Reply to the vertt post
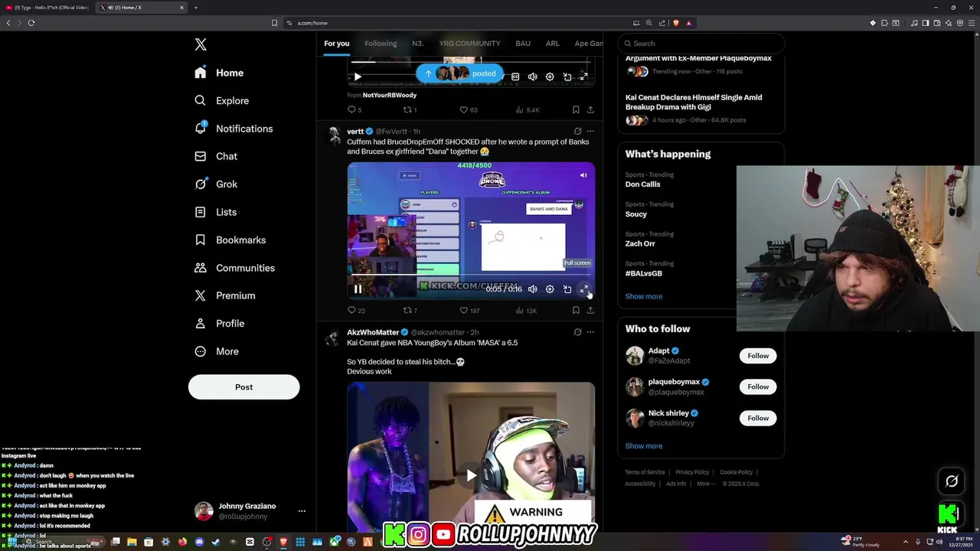 pyautogui.click(x=356, y=311)
